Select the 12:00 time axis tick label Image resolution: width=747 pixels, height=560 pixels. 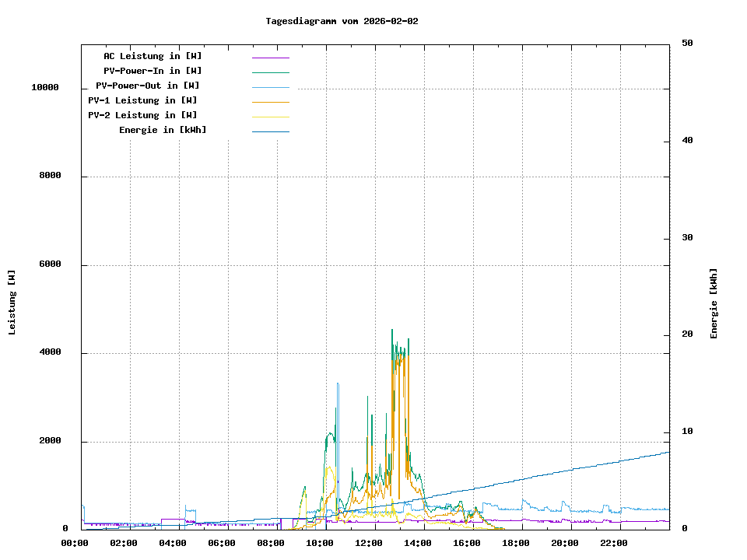coord(369,543)
